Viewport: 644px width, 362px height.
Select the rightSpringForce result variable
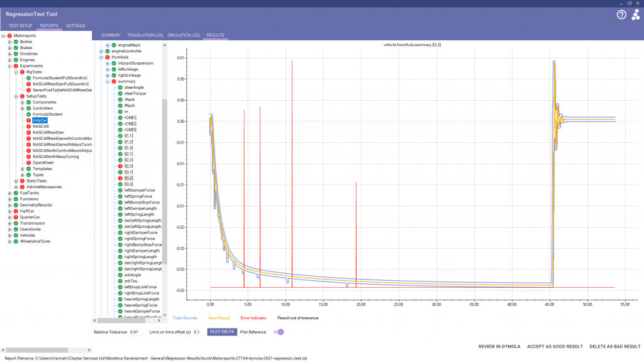(140, 239)
